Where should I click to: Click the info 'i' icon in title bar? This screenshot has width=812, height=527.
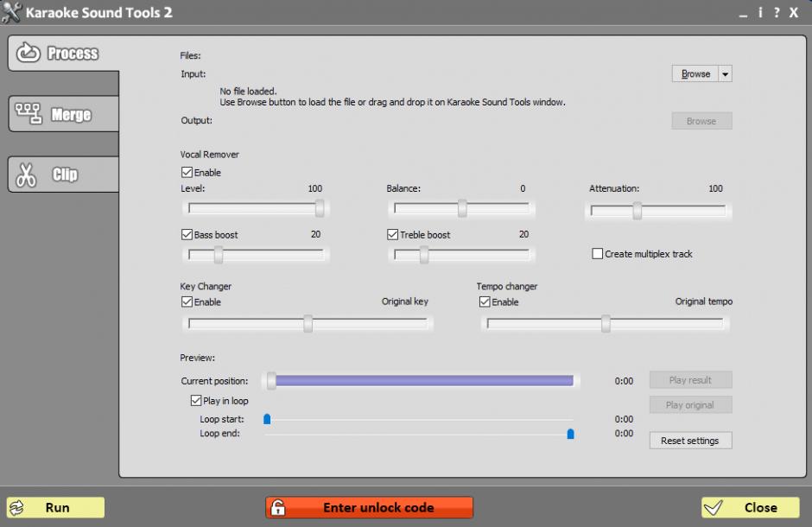click(760, 12)
